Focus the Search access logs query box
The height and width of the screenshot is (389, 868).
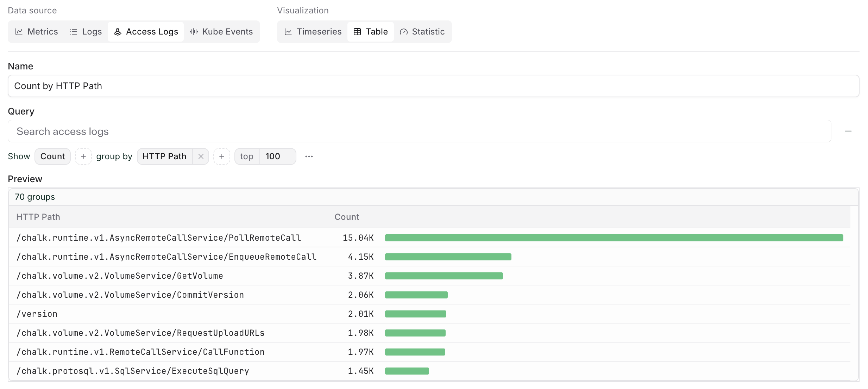[x=420, y=131]
